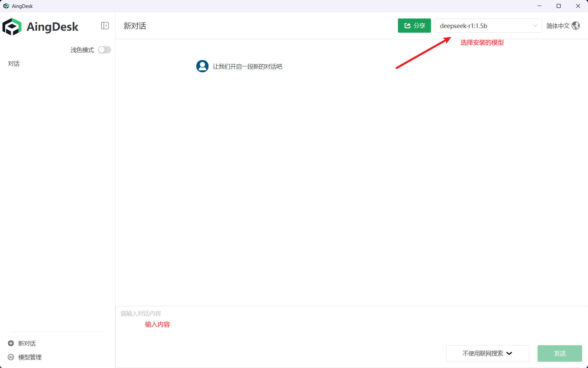Open the 简体中文 language selector
The width and height of the screenshot is (588, 368).
pos(563,26)
